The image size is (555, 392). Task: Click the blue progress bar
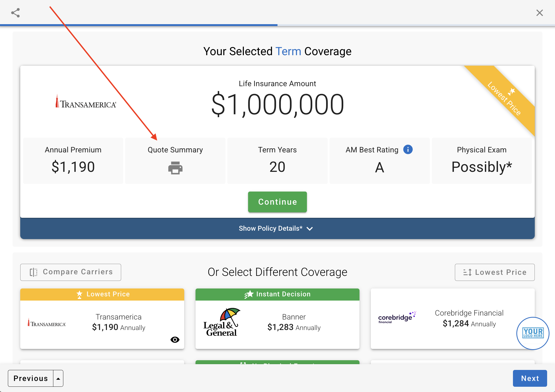[139, 25]
